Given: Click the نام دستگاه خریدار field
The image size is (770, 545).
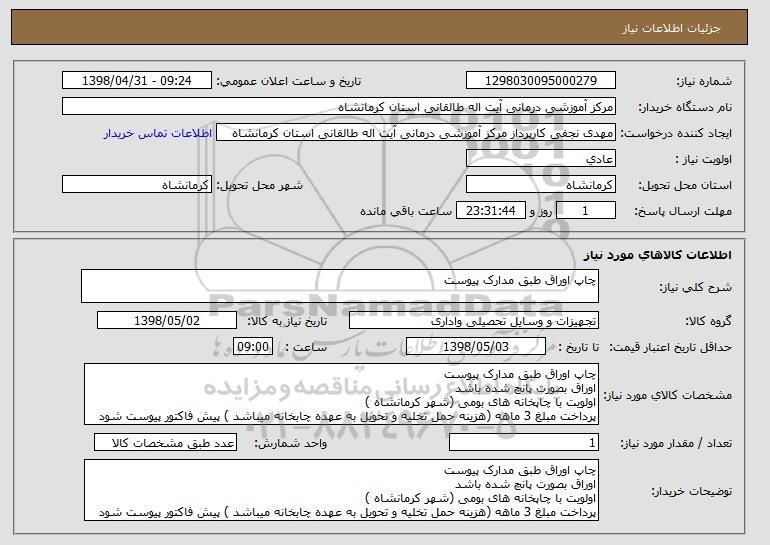Looking at the screenshot, I should click(x=339, y=107).
